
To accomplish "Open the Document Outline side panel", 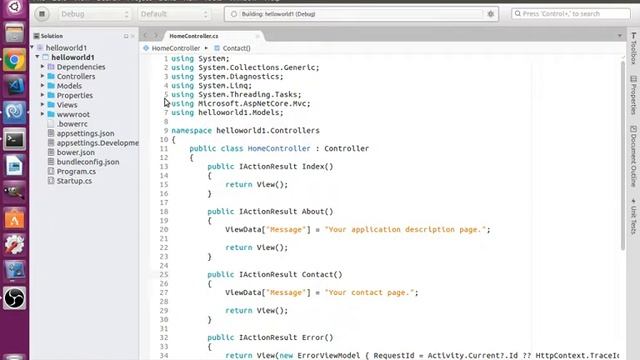I will [x=633, y=156].
